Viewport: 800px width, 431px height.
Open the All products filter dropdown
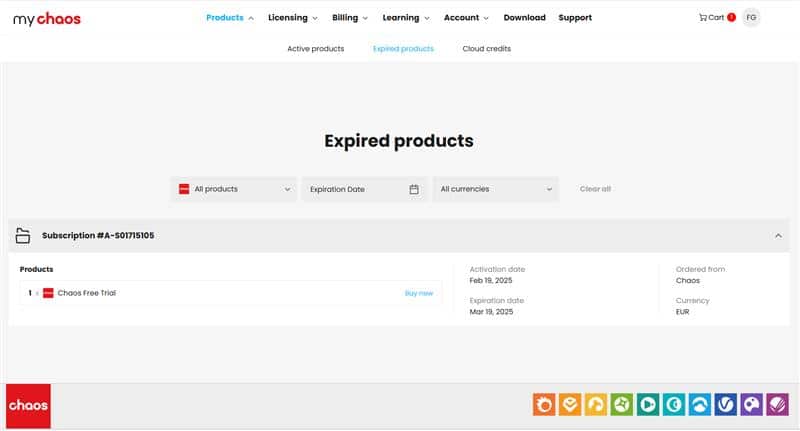[234, 189]
